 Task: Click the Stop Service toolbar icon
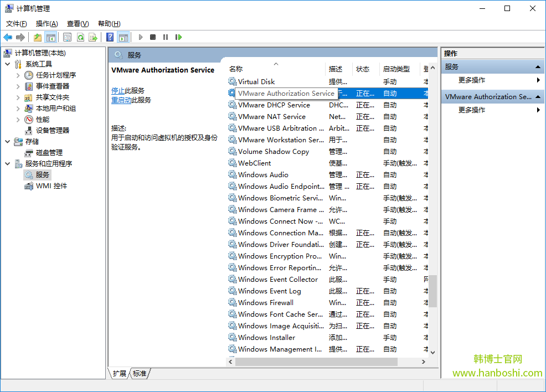click(153, 37)
